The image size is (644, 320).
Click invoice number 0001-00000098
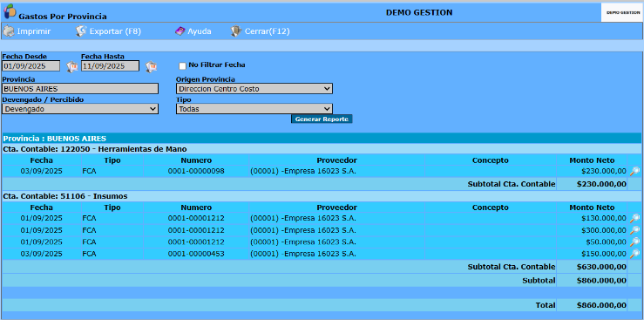coord(196,171)
